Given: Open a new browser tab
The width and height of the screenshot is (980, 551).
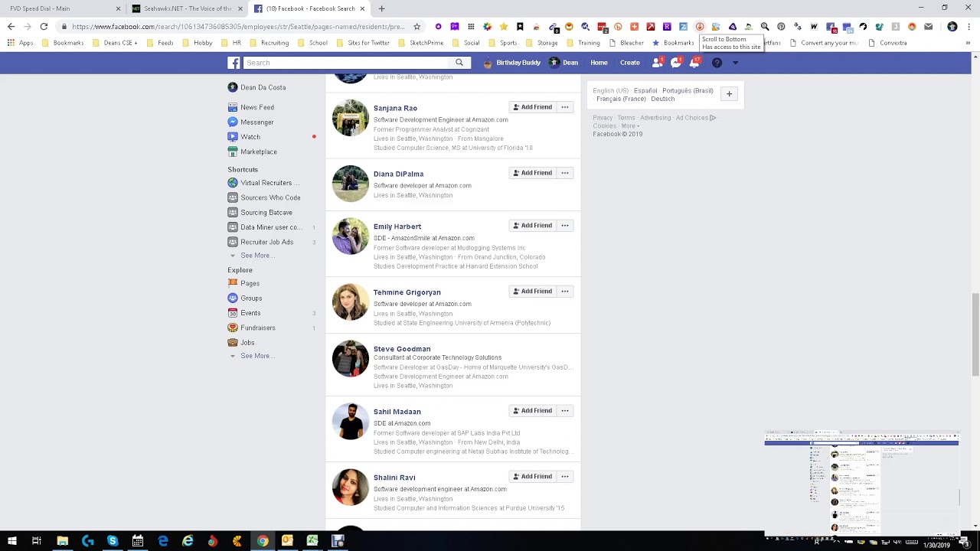Looking at the screenshot, I should [381, 8].
